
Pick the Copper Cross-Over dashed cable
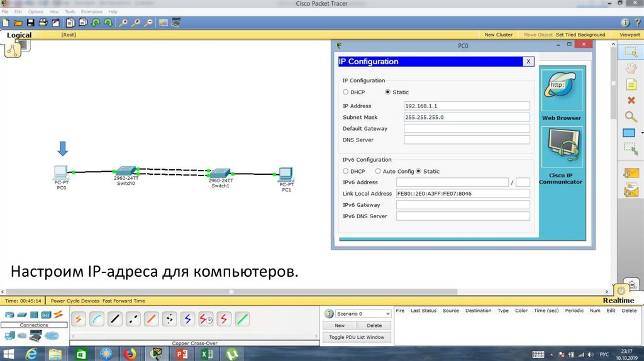pos(133,319)
